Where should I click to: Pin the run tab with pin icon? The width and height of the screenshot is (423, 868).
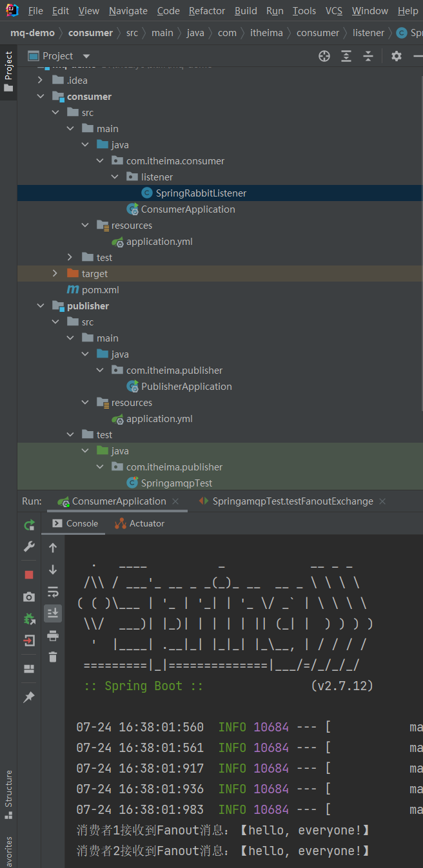point(29,697)
